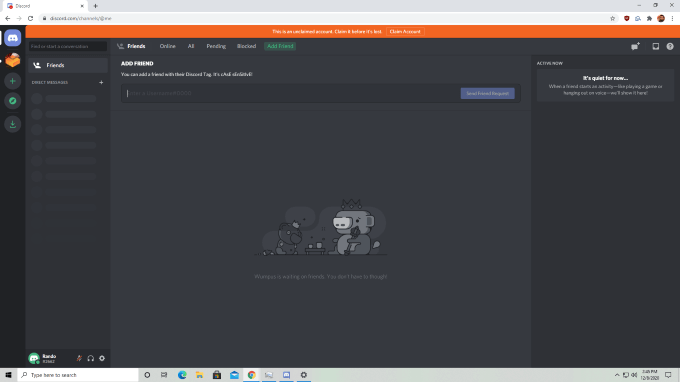
Task: Select the green Add Friend tab
Action: (x=280, y=46)
